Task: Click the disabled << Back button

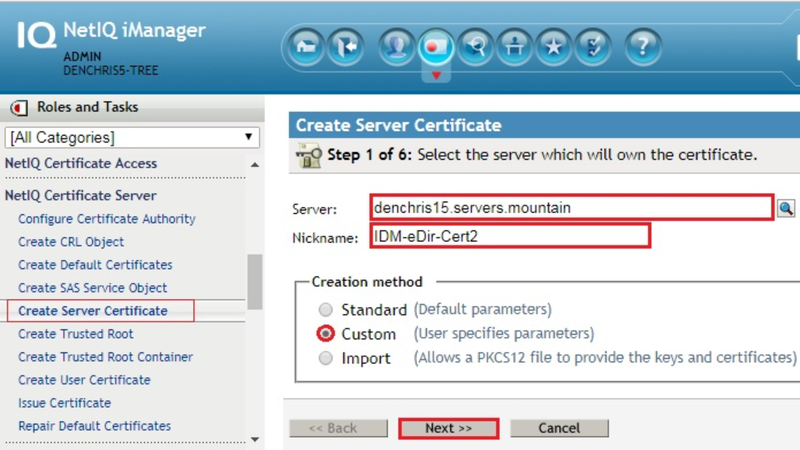Action: [x=338, y=428]
